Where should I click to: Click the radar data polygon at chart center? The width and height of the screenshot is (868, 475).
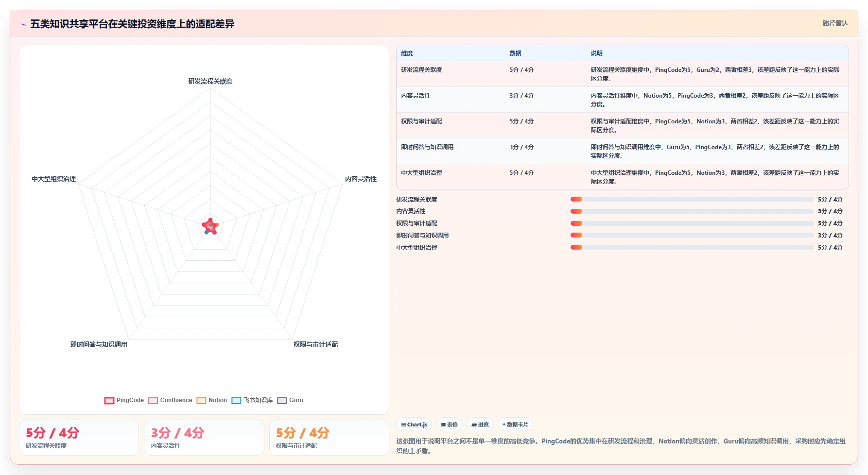pos(210,226)
